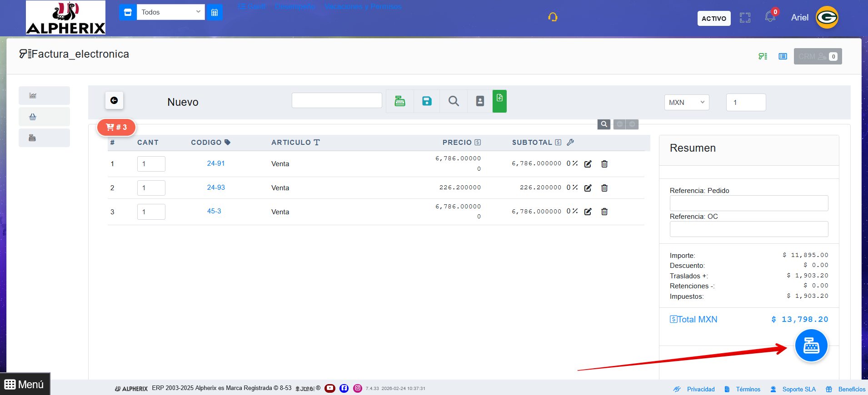Image resolution: width=868 pixels, height=395 pixels.
Task: Expand the MXN currency dropdown
Action: point(686,103)
